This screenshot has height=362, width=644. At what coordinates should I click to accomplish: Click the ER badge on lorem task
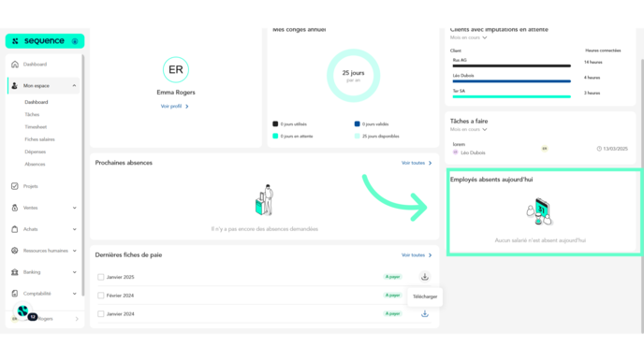(x=545, y=149)
